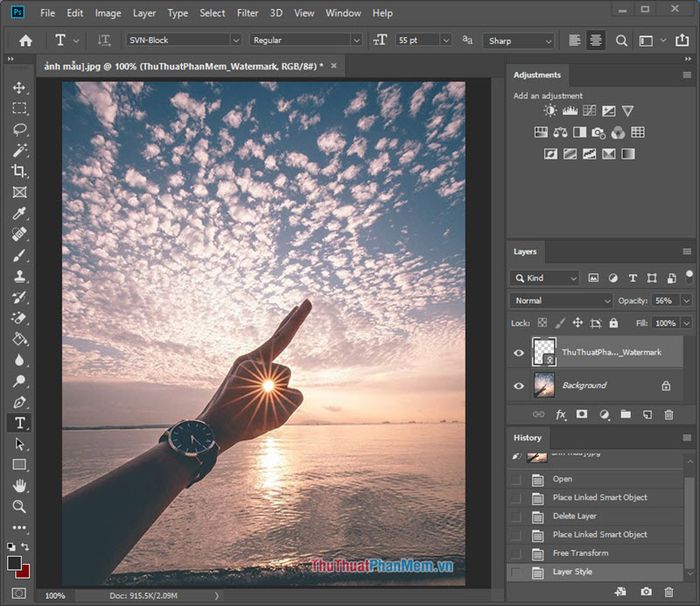Open the Kind layer filter dropdown
This screenshot has height=606, width=700.
pos(544,278)
